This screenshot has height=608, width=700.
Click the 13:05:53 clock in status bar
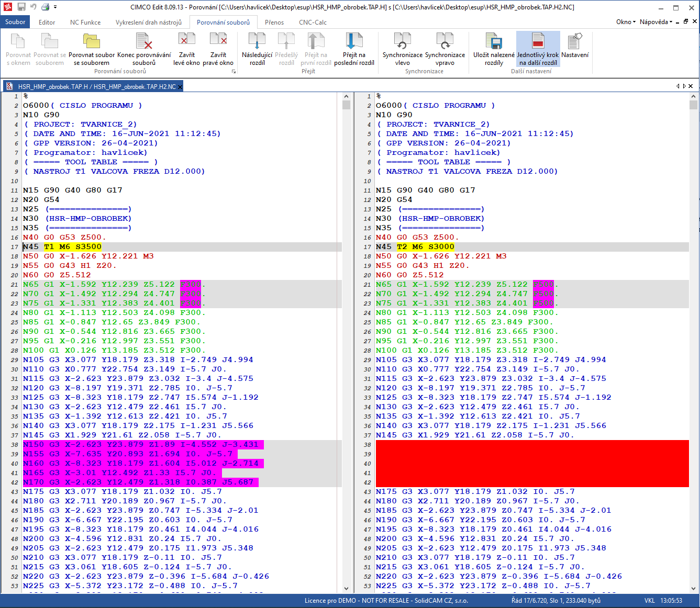671,601
